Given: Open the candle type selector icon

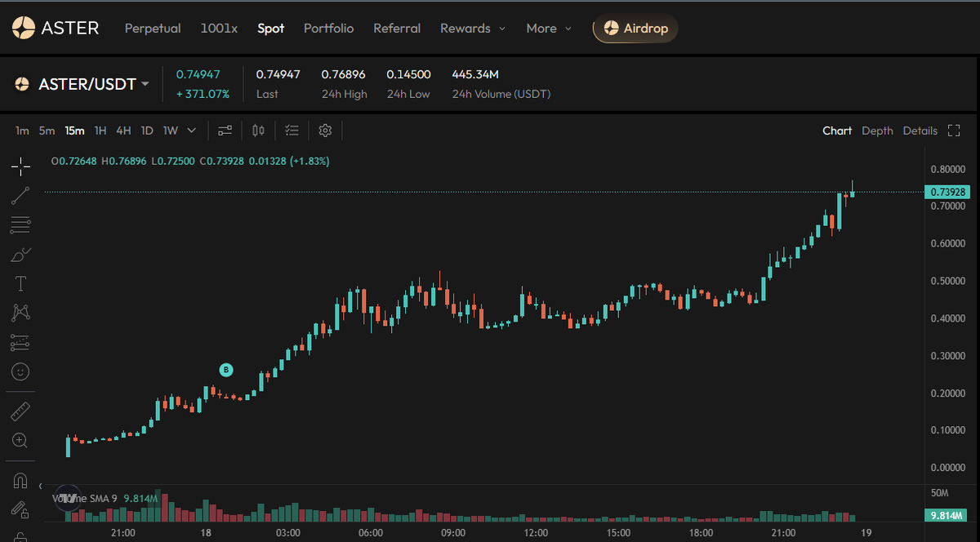Looking at the screenshot, I should click(x=258, y=130).
